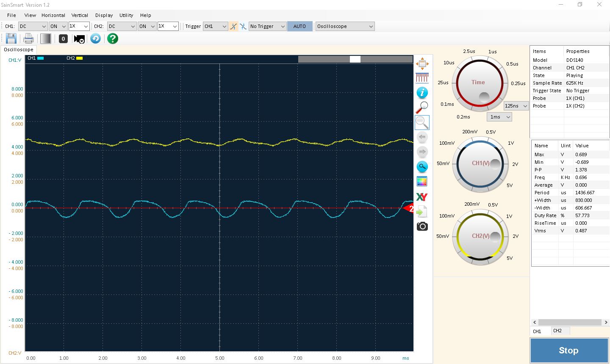Open CH2 ON/OFF dropdown
The height and width of the screenshot is (364, 610).
(147, 26)
